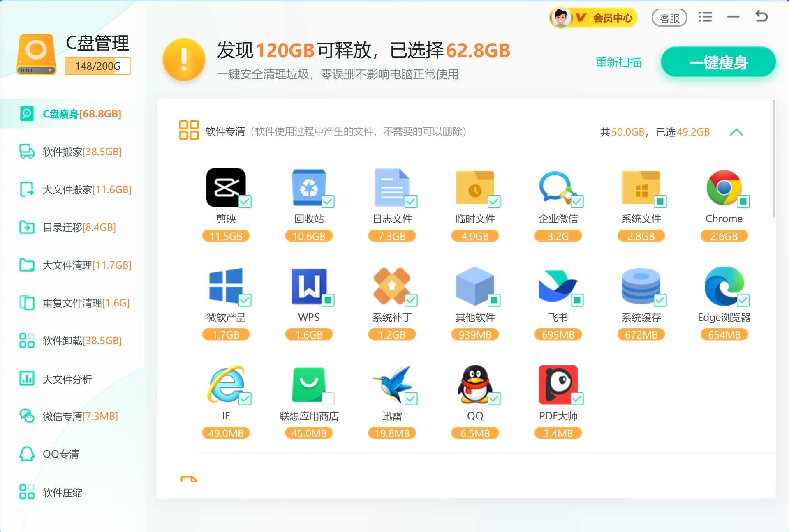Select the 其他软件 cube icon
789x532 pixels.
pos(475,286)
